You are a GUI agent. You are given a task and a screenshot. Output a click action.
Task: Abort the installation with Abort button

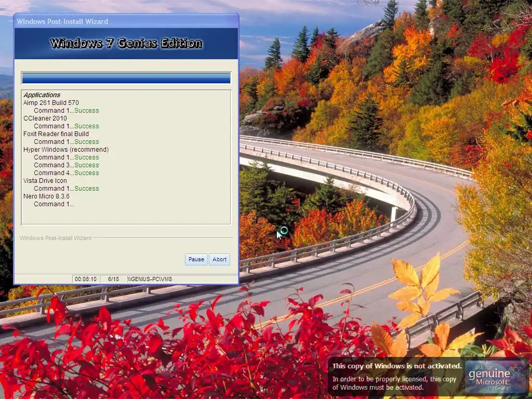tap(219, 259)
